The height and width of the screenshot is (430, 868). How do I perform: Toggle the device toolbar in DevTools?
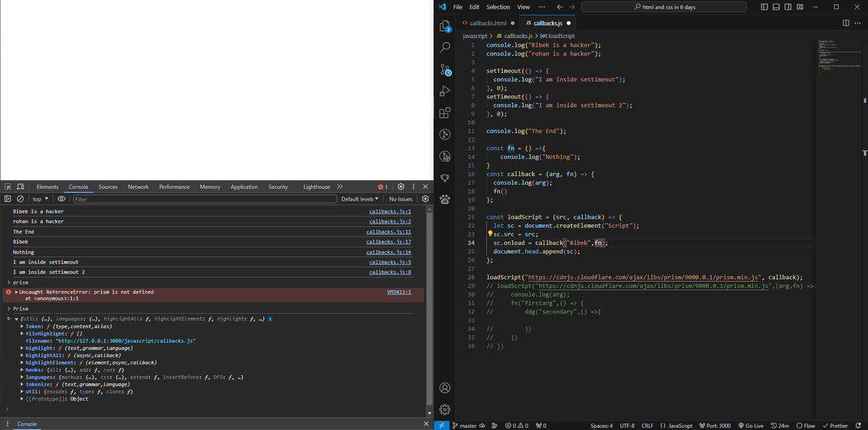[x=20, y=187]
